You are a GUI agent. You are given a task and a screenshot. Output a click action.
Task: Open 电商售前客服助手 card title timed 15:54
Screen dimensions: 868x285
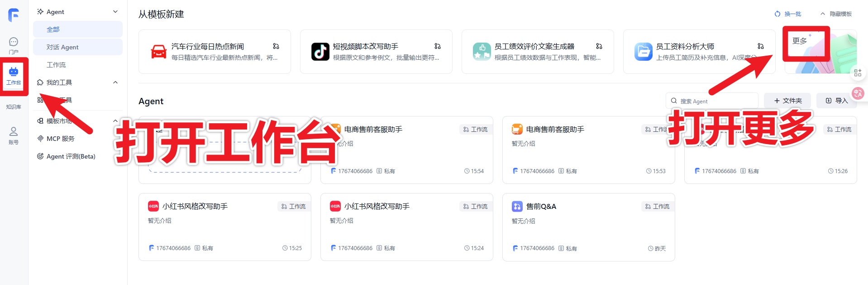(373, 130)
